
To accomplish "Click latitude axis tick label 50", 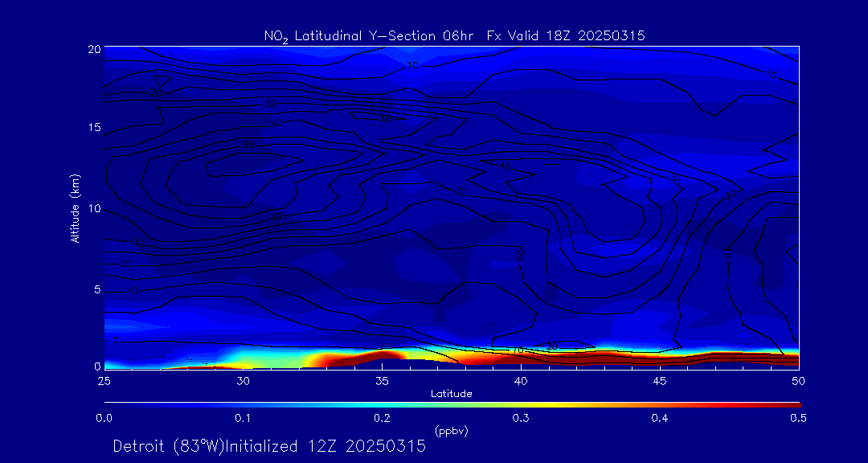I will [x=799, y=381].
